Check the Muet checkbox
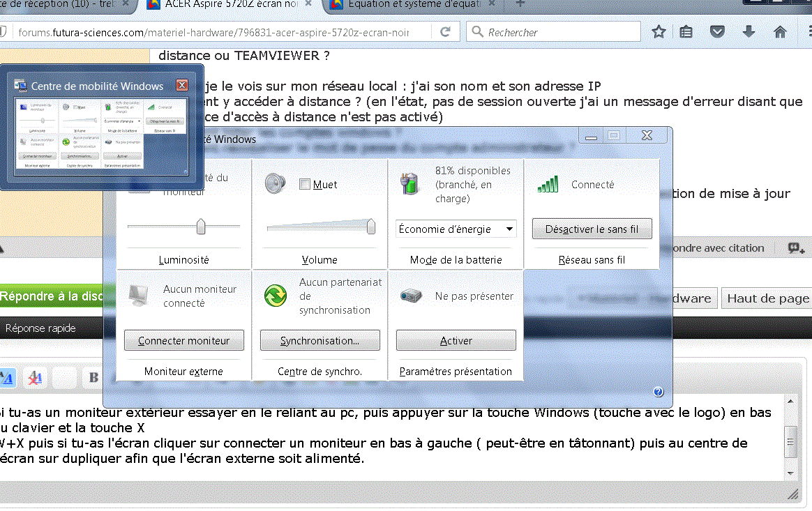Image resolution: width=812 pixels, height=511 pixels. click(x=305, y=184)
